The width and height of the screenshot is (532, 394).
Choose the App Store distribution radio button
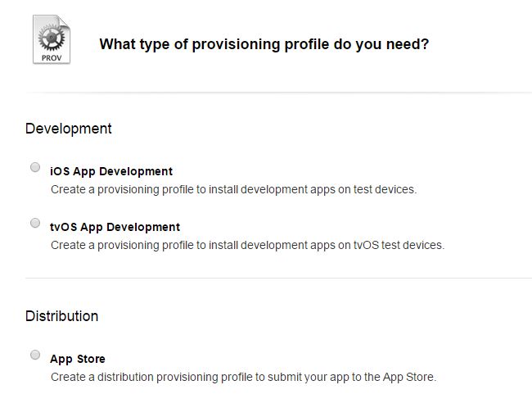[35, 355]
